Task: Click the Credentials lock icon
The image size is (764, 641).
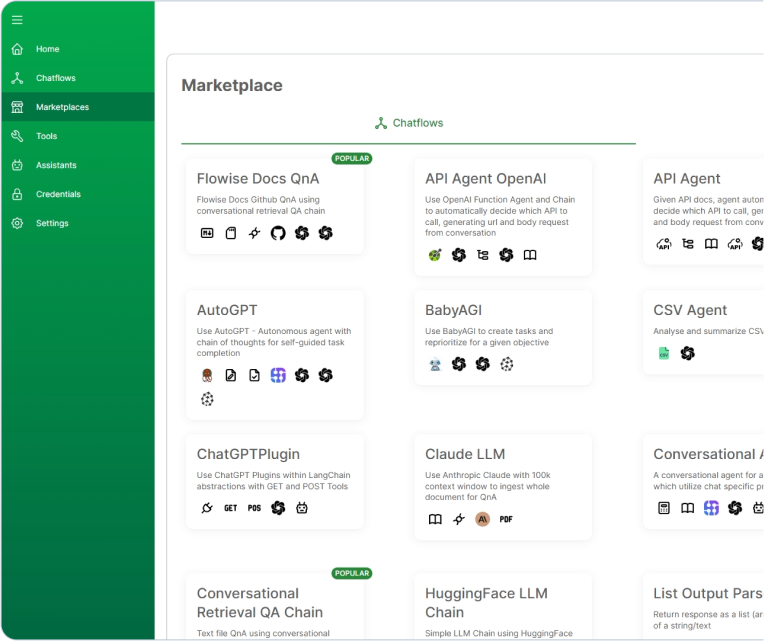Action: [x=17, y=194]
